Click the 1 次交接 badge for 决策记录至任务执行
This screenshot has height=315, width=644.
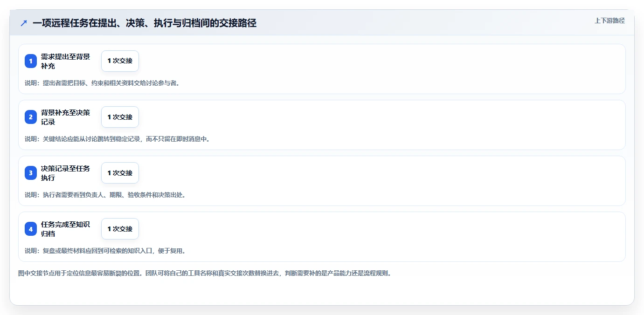(x=120, y=173)
